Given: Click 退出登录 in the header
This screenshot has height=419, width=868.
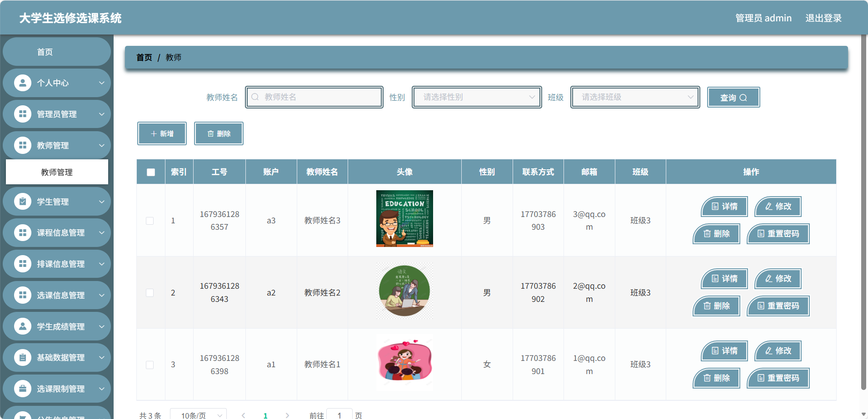Looking at the screenshot, I should [x=823, y=18].
